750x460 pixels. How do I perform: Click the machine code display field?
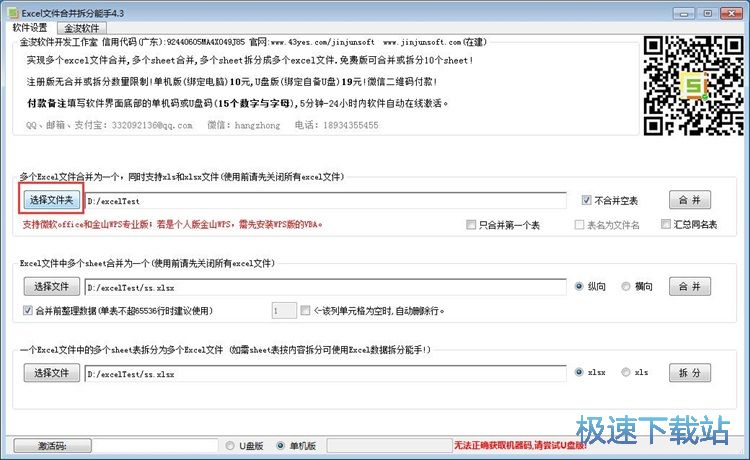click(x=389, y=446)
